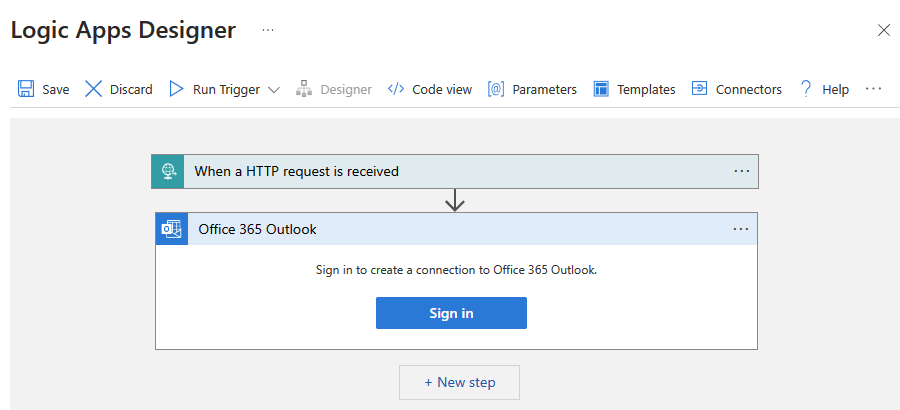Add a New step
The width and height of the screenshot is (900, 410).
click(x=459, y=382)
